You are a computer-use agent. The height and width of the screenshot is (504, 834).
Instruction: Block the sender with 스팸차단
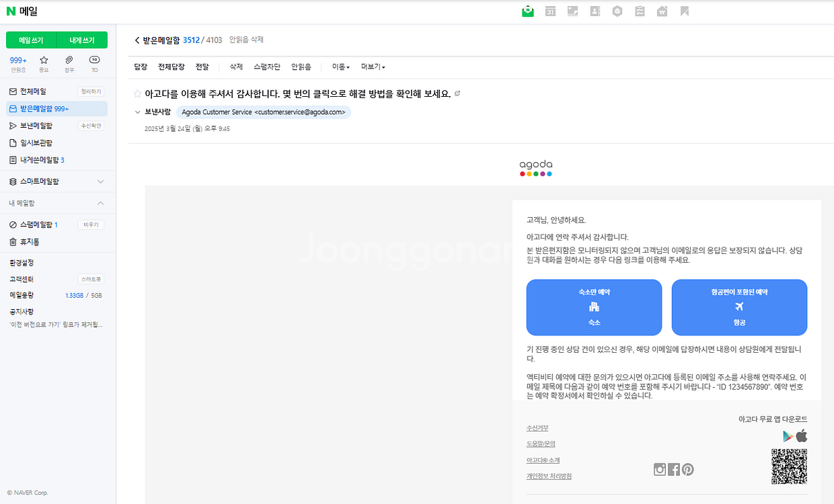(267, 67)
